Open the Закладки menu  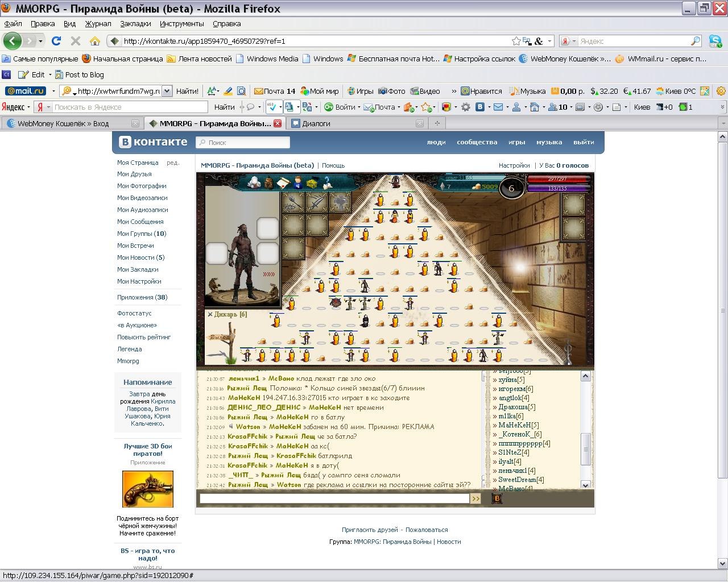(135, 24)
